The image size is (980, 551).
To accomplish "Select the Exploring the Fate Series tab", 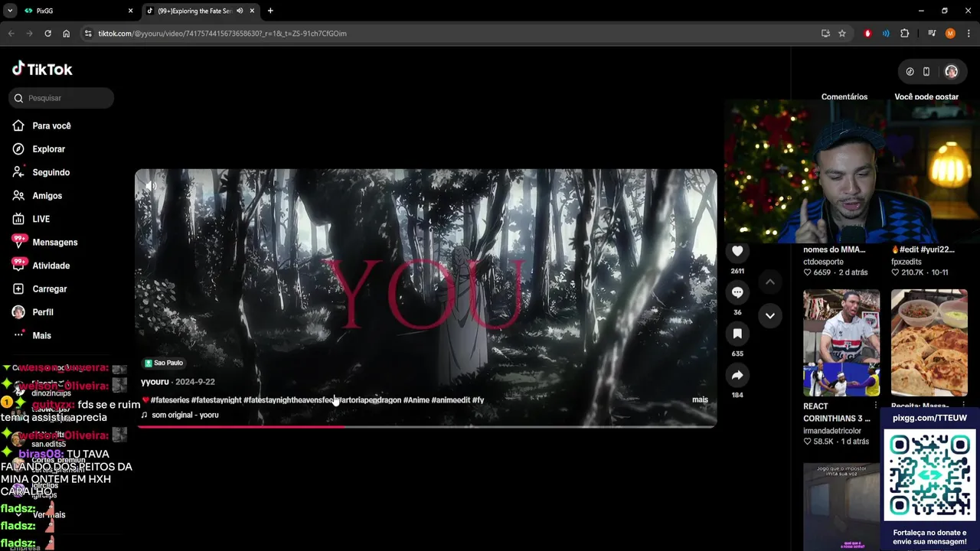I will coord(194,11).
